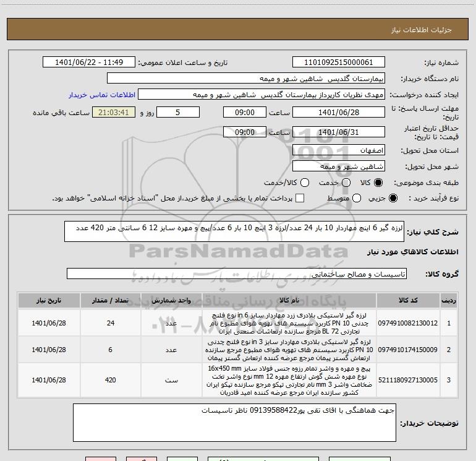The image size is (476, 461).
Task: Click the توضیحات خریدار notes box
Action: click(x=234, y=423)
